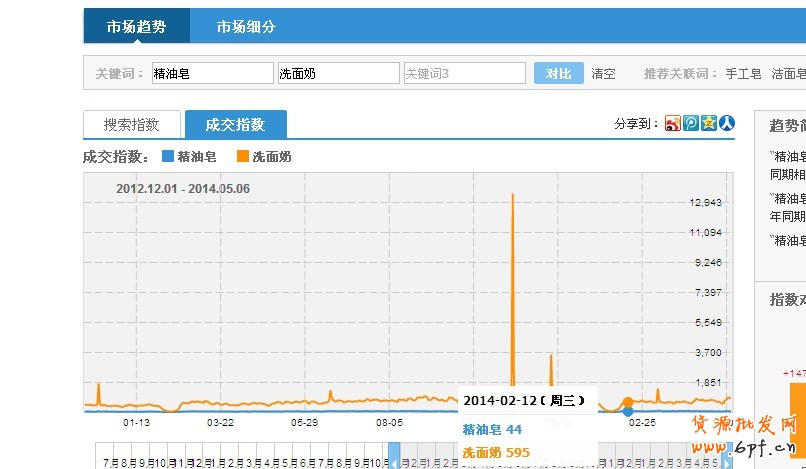Open the 搜索指数 tab
806x469 pixels.
point(132,125)
